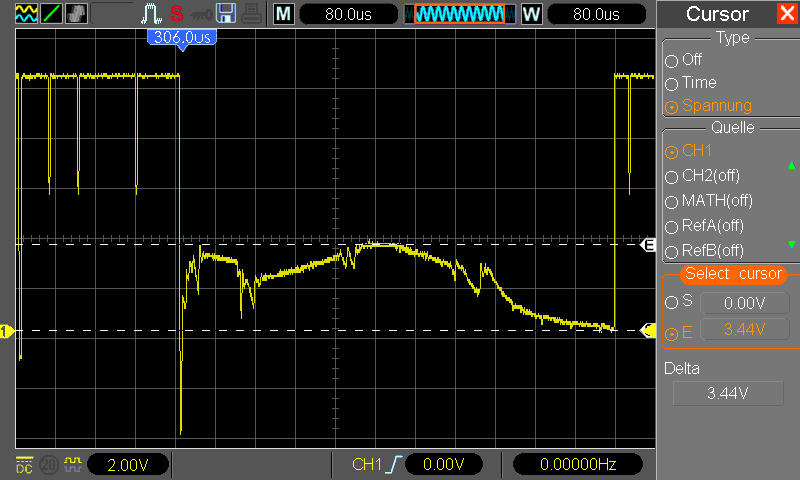This screenshot has height=480, width=800.
Task: Click the pulse trigger waveform icon
Action: (151, 14)
